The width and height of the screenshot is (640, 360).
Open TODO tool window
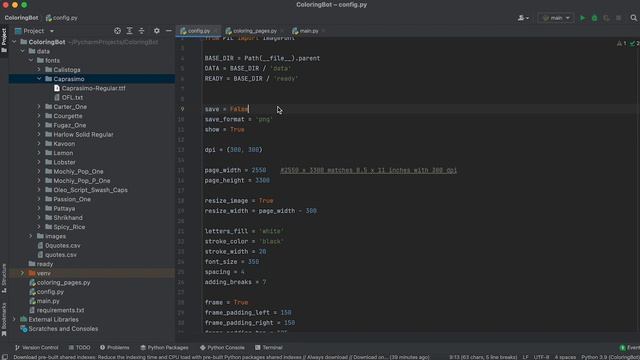tap(80, 348)
